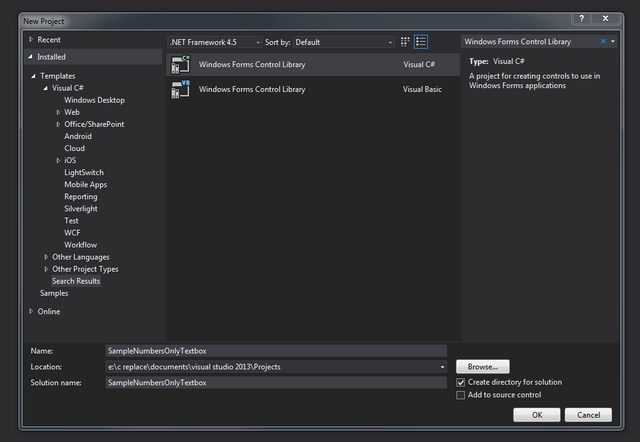Select Visual Basic Windows Forms Control Library row
Screen dimensions: 640x442
(313, 89)
